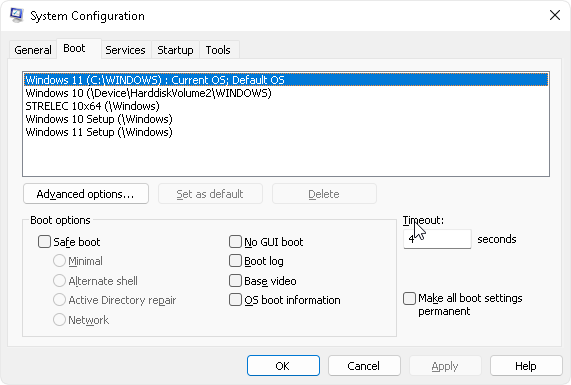Select Windows 10 HarddiskVolume2 boot entry

[x=286, y=93]
